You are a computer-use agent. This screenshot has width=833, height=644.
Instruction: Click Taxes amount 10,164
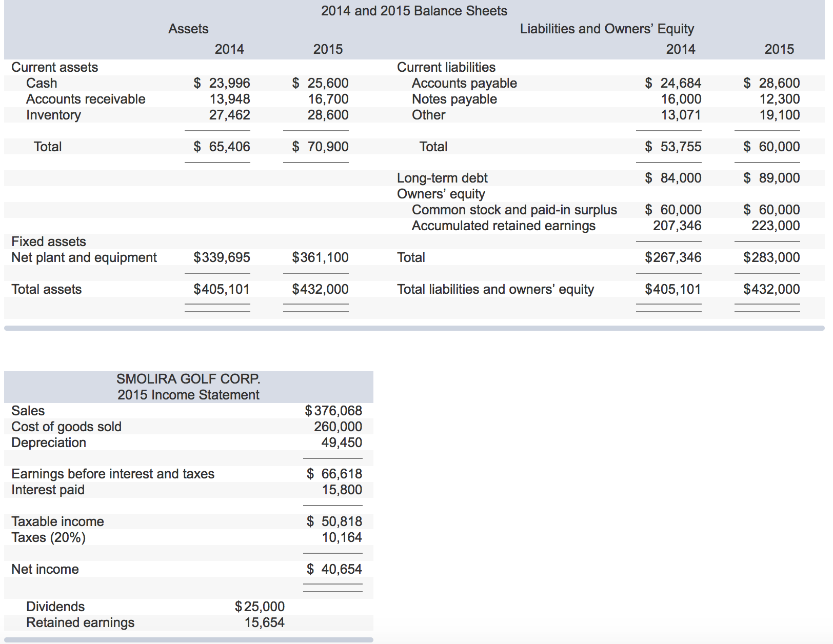pyautogui.click(x=342, y=537)
